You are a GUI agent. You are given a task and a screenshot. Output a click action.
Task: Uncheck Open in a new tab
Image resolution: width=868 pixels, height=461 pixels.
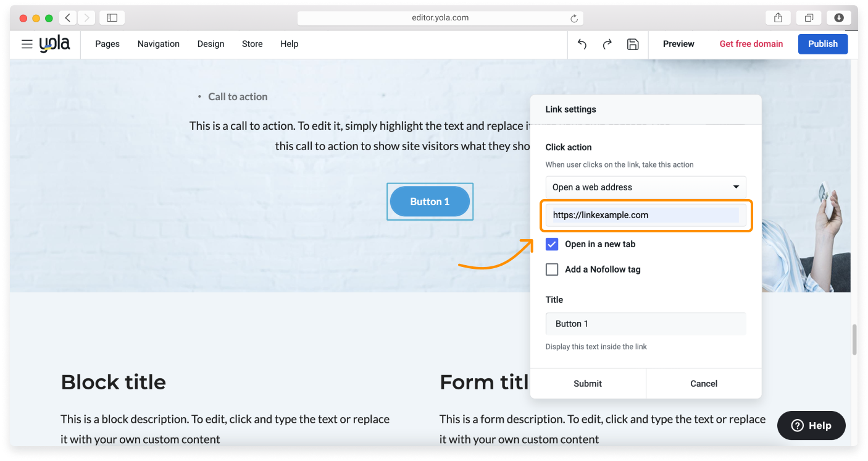coord(552,244)
